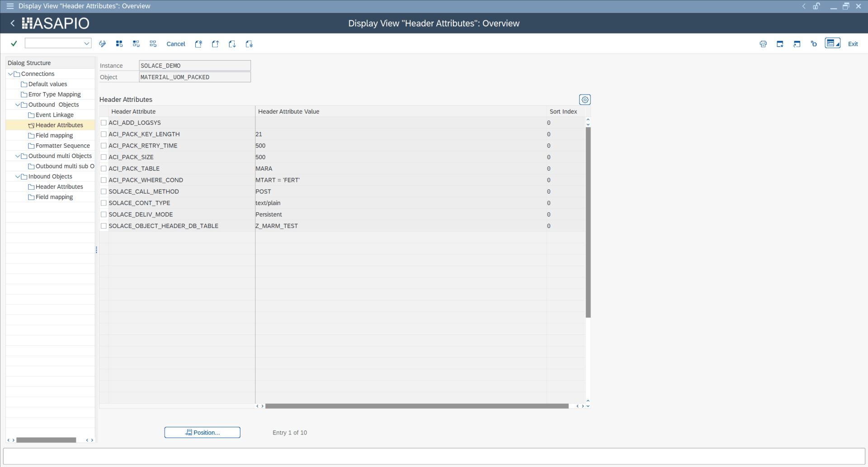868x467 pixels.
Task: Collapse the Connections tree node
Action: (10, 74)
